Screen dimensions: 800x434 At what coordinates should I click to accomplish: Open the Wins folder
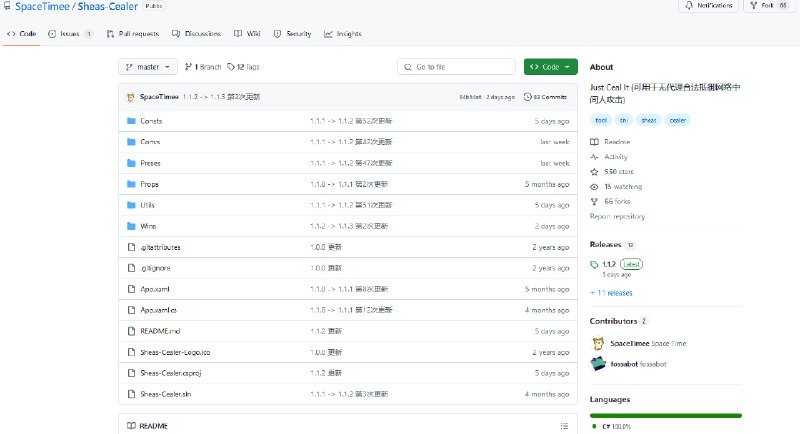pyautogui.click(x=148, y=226)
